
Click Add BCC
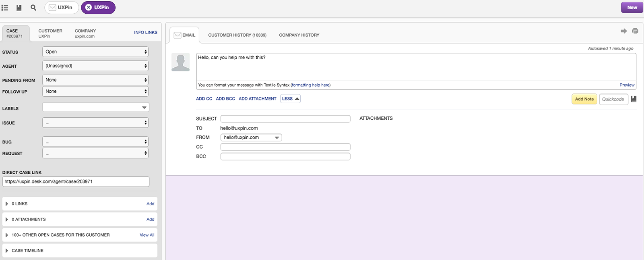(225, 99)
